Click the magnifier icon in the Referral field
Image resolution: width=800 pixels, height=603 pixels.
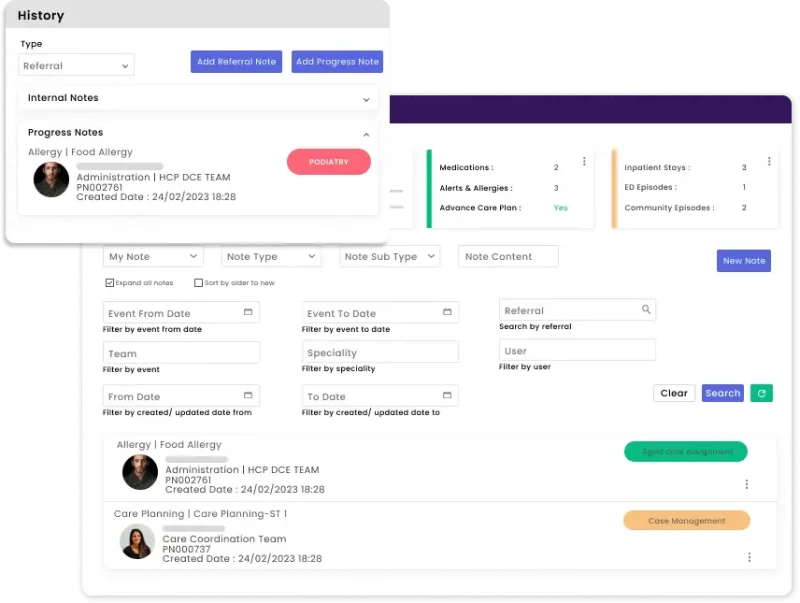point(647,310)
